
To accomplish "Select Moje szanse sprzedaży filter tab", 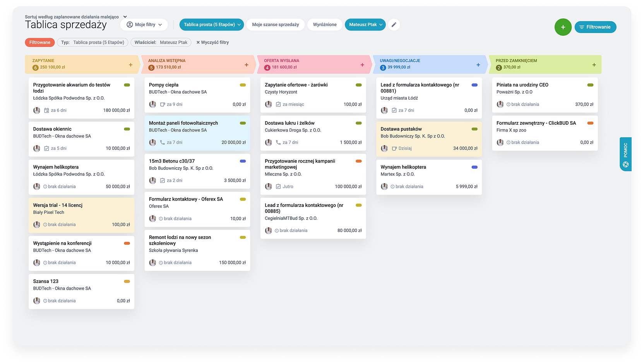I will click(x=276, y=24).
